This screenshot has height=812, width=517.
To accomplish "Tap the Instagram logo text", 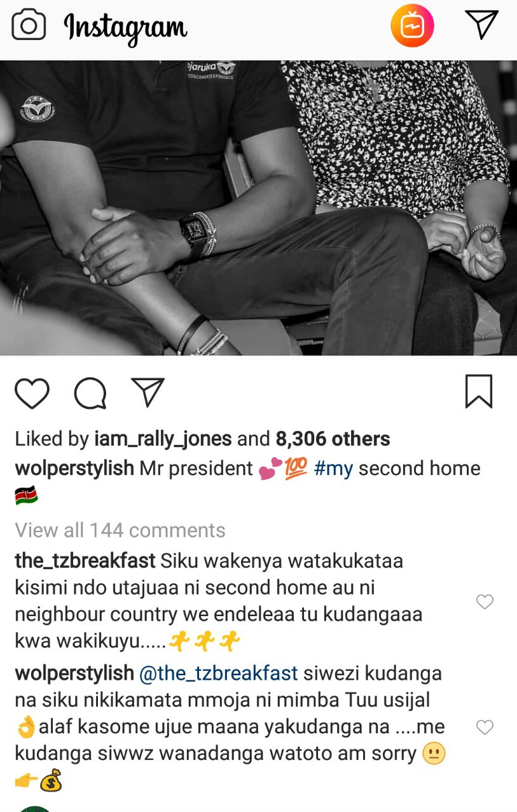I will [125, 27].
